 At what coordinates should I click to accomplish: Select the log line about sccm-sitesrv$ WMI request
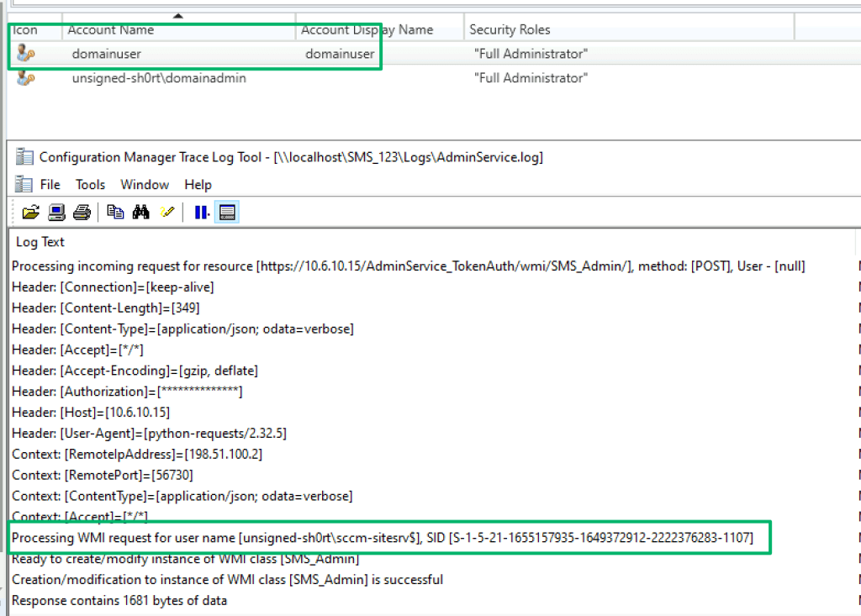pyautogui.click(x=383, y=538)
